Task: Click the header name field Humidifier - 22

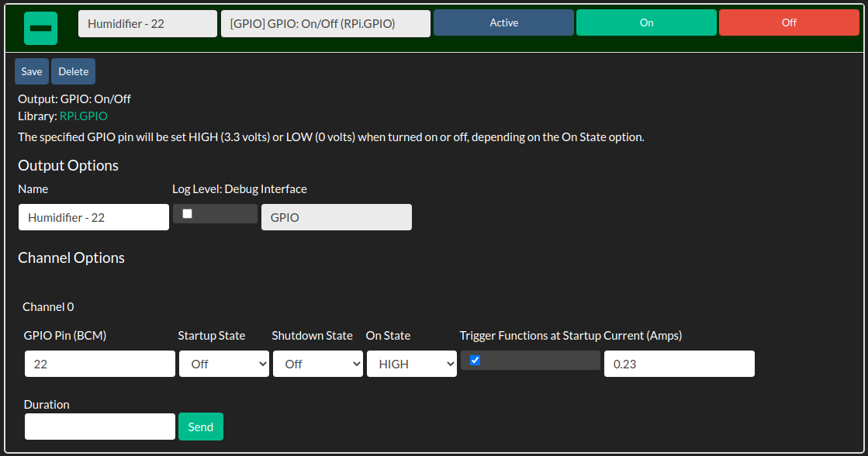Action: click(148, 24)
